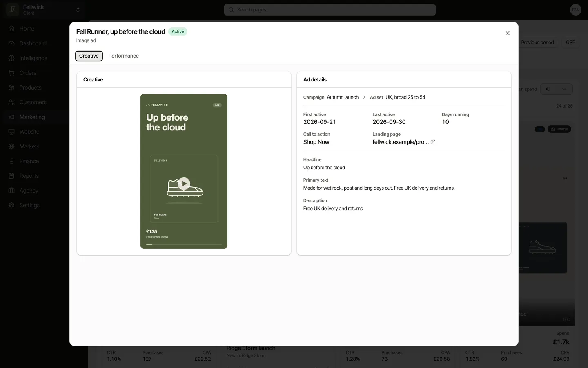This screenshot has width=588, height=368.
Task: Open Website in the sidebar
Action: click(x=29, y=132)
